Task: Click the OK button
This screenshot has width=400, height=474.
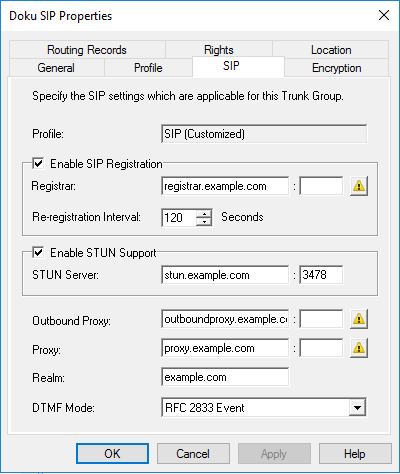Action: pyautogui.click(x=112, y=453)
